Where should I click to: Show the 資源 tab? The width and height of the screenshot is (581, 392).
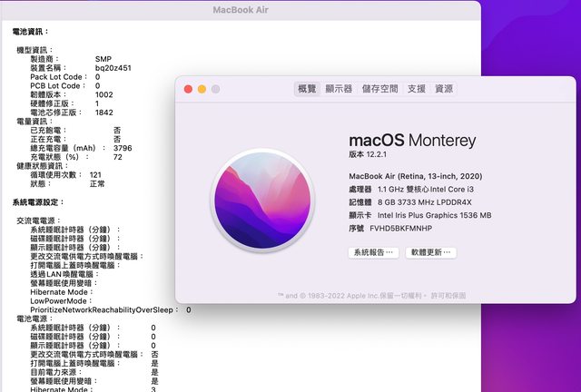click(x=444, y=89)
